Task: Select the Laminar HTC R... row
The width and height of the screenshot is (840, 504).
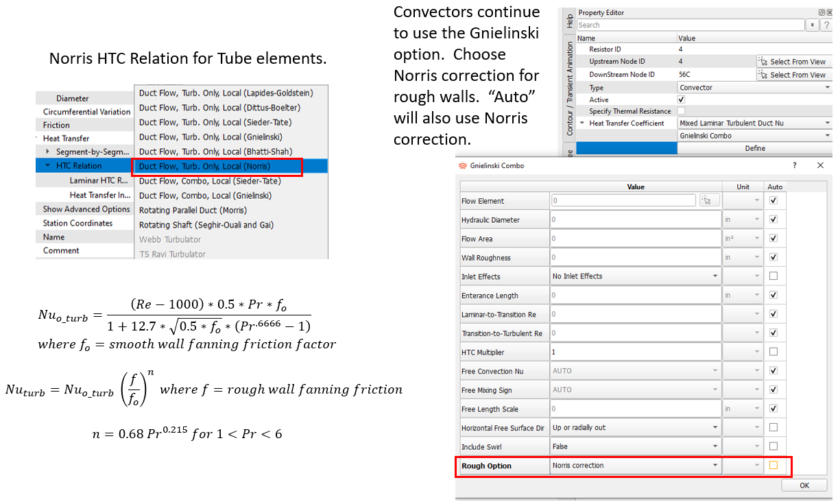Action: (x=85, y=181)
